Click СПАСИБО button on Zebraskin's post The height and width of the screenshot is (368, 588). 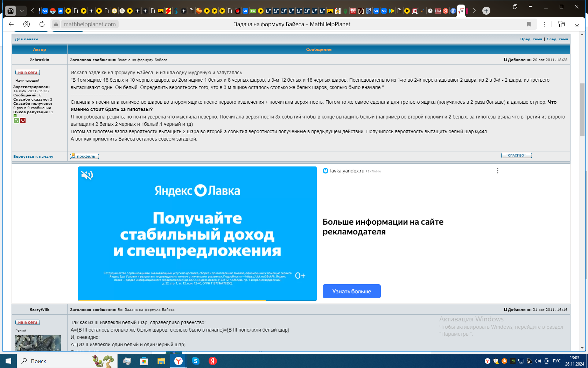(516, 155)
